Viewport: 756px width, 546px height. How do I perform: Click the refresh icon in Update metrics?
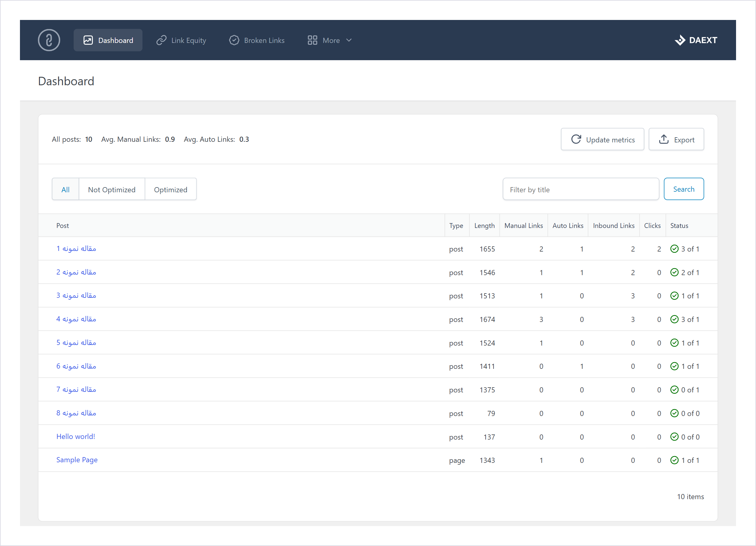[576, 139]
